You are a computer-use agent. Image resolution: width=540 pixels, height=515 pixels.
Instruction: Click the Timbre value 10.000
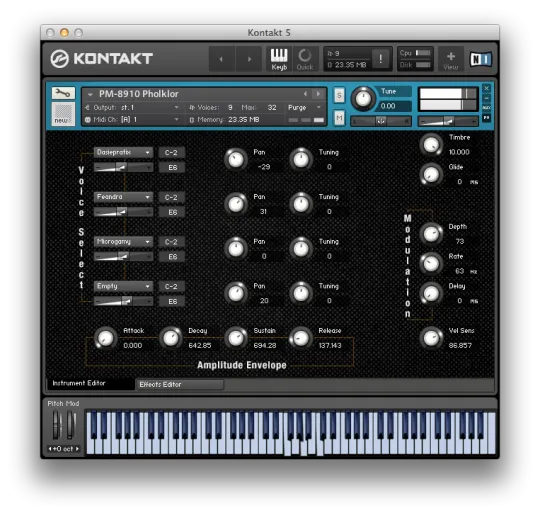coord(459,152)
